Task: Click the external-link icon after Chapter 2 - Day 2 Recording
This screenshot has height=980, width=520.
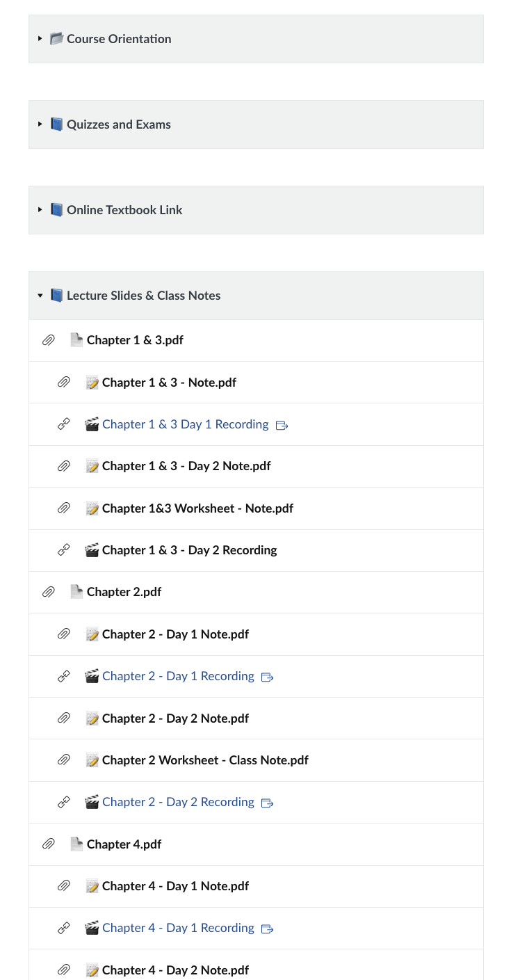Action: (x=267, y=803)
